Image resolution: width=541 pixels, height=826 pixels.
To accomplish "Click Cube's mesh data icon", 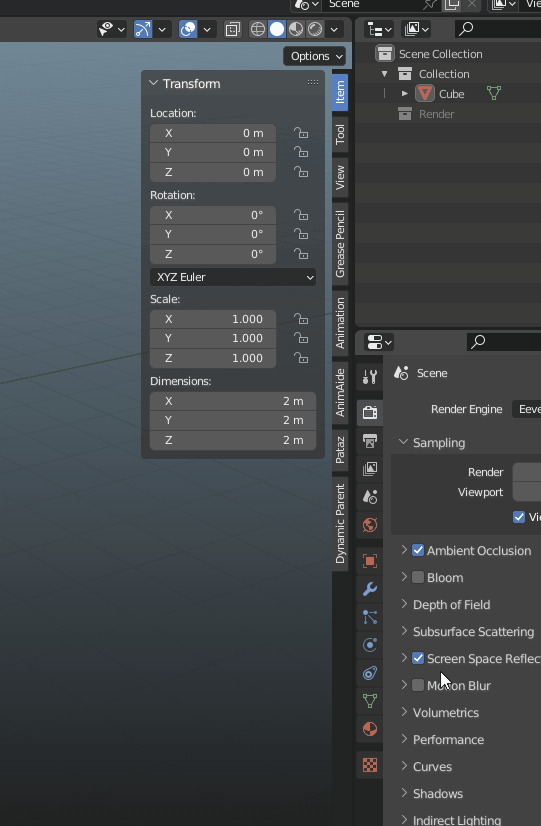I will (x=494, y=93).
